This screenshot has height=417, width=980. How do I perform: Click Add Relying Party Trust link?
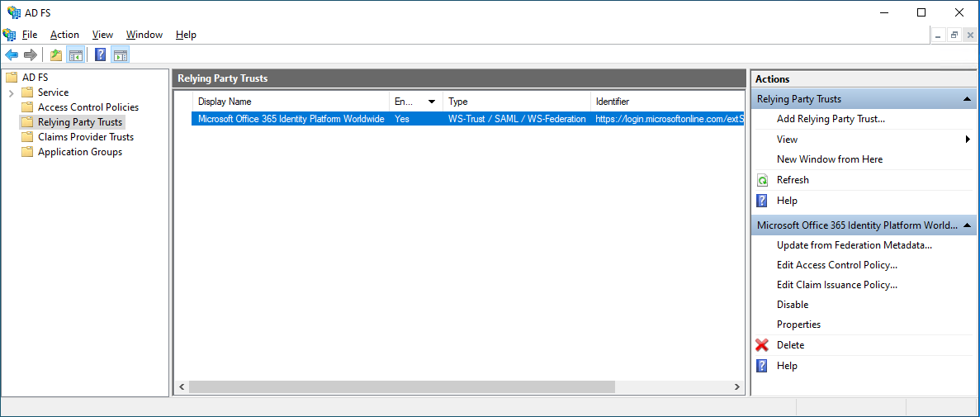coord(831,119)
